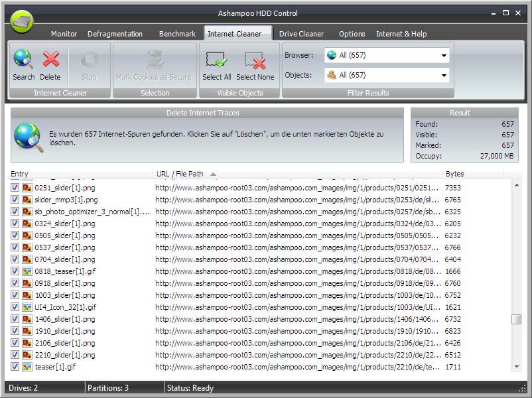This screenshot has height=398, width=532.
Task: Click the Occupy value 27,000 MB
Action: pos(497,156)
